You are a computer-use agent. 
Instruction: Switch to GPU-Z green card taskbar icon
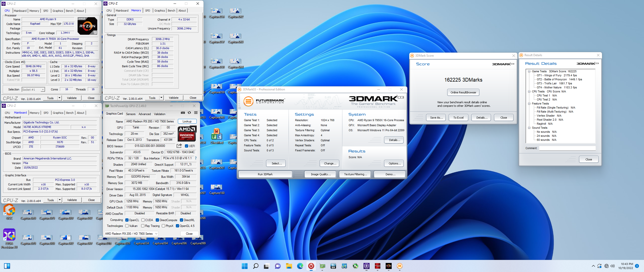[x=322, y=266]
